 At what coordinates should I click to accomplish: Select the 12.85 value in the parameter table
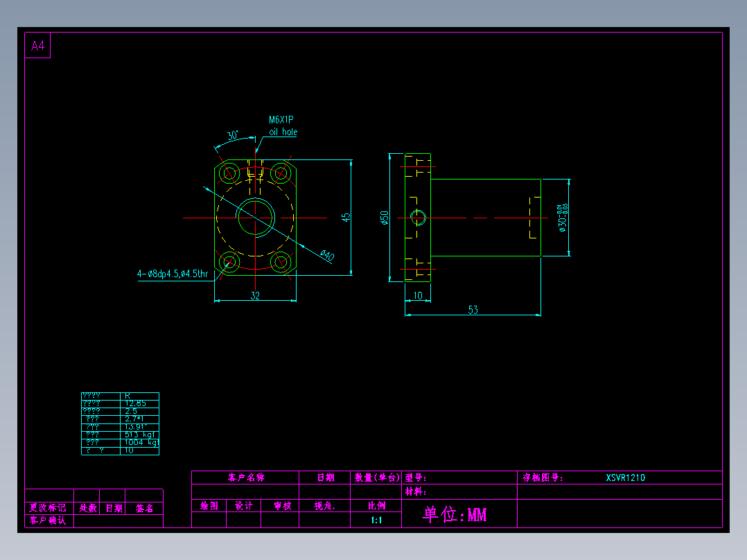pos(135,403)
